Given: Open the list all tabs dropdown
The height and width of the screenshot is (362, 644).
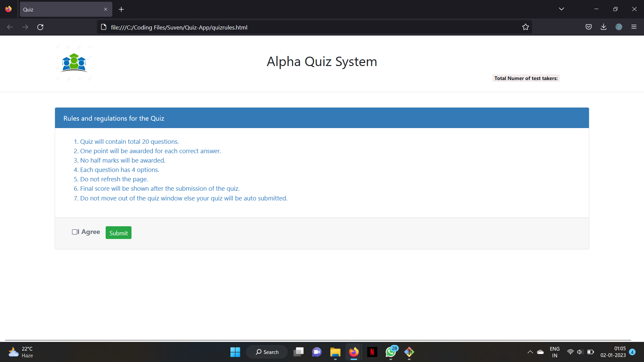Looking at the screenshot, I should (x=561, y=9).
